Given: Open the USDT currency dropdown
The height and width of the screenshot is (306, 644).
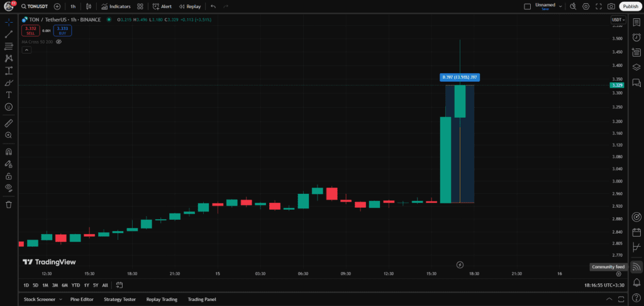Looking at the screenshot, I should pos(619,20).
